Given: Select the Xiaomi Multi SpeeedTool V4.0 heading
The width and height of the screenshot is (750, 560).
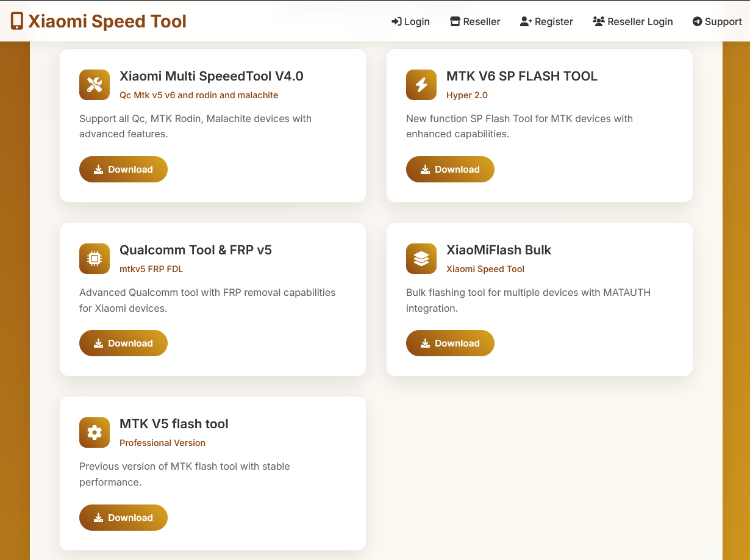Looking at the screenshot, I should tap(212, 76).
